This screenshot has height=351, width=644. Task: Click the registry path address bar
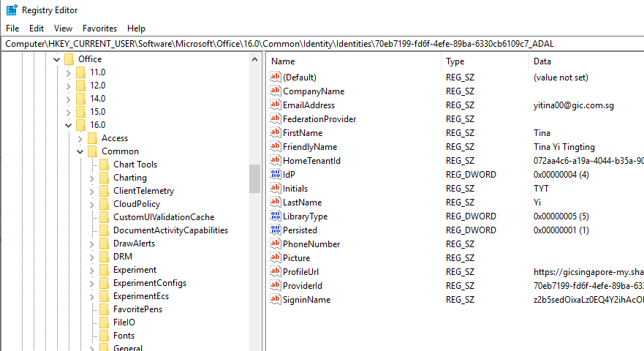tap(322, 44)
